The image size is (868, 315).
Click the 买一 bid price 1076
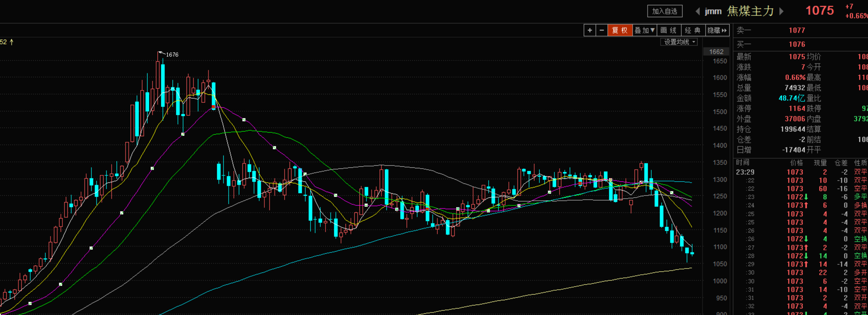[x=797, y=44]
